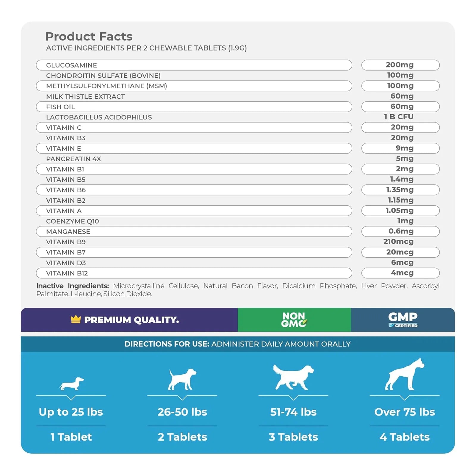476x476 pixels.
Task: Click the 4 Tablets dosage text
Action: click(x=405, y=437)
